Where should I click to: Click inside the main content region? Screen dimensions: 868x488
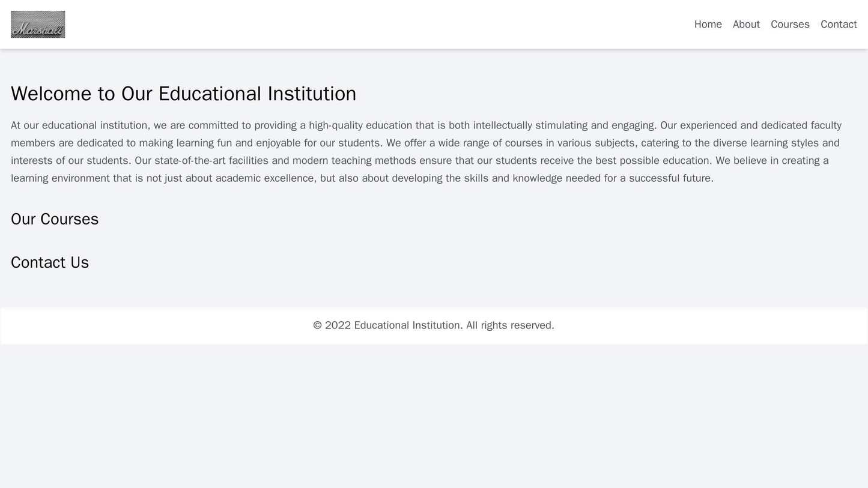coord(434,180)
